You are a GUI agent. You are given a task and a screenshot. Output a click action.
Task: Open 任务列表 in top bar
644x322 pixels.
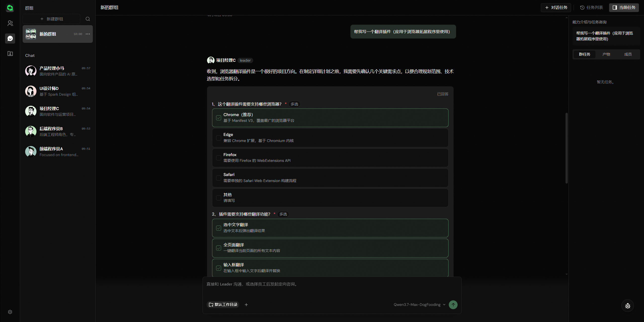591,8
